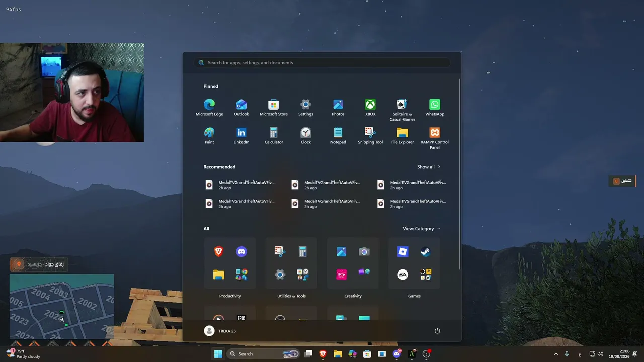
Task: Open the network icon in system tray
Action: [x=592, y=354]
